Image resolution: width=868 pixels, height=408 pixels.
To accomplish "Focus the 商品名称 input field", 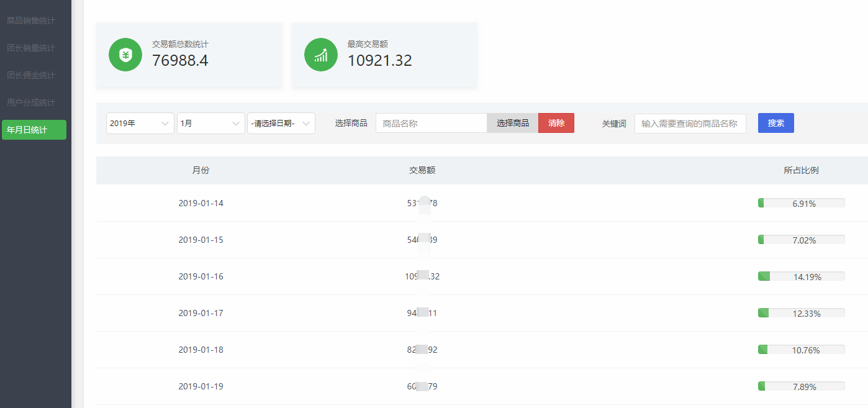I will point(432,123).
